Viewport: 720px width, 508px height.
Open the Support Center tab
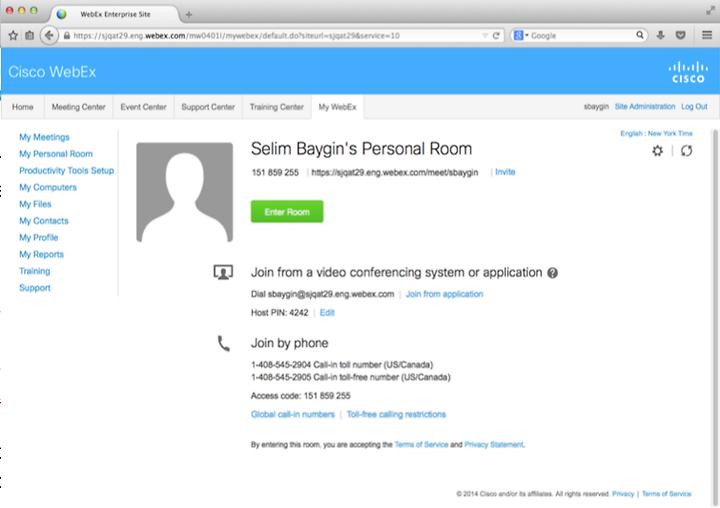(x=208, y=107)
